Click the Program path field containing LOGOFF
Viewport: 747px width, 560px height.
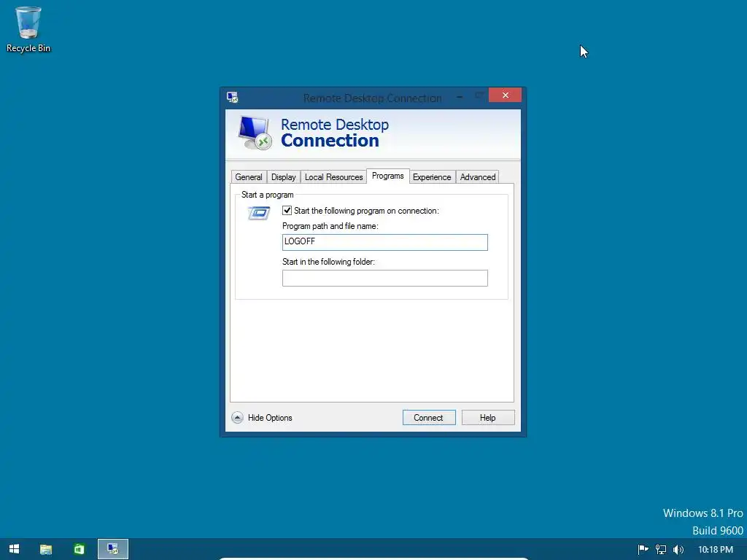click(x=385, y=242)
